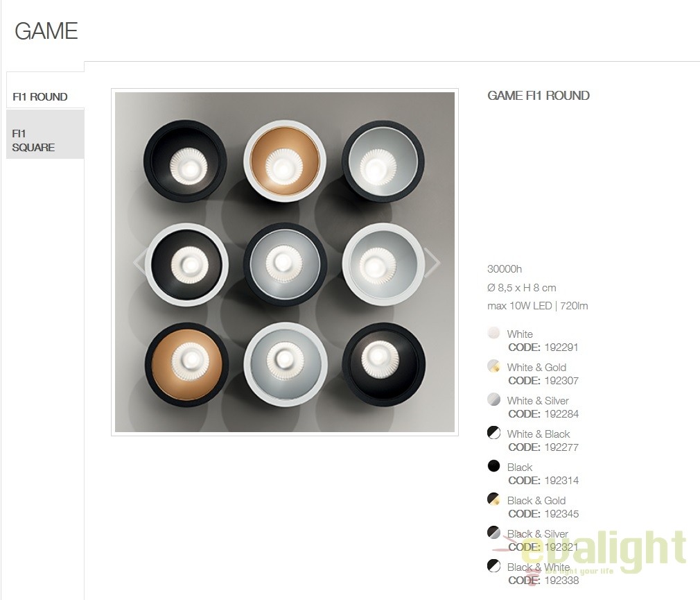Click the gold spotlight in top row
The height and width of the screenshot is (600, 700).
pyautogui.click(x=284, y=161)
